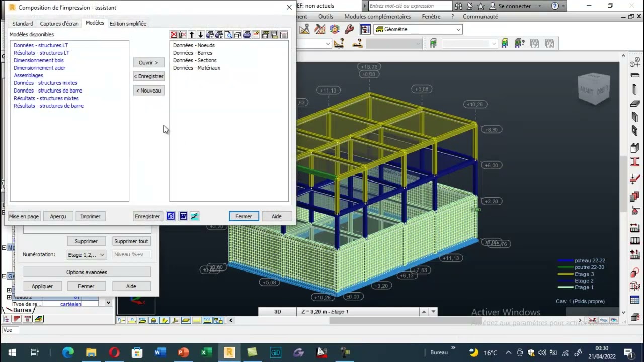Click the first icon under the Barres tab
The width and height of the screenshot is (644, 362).
[7, 319]
